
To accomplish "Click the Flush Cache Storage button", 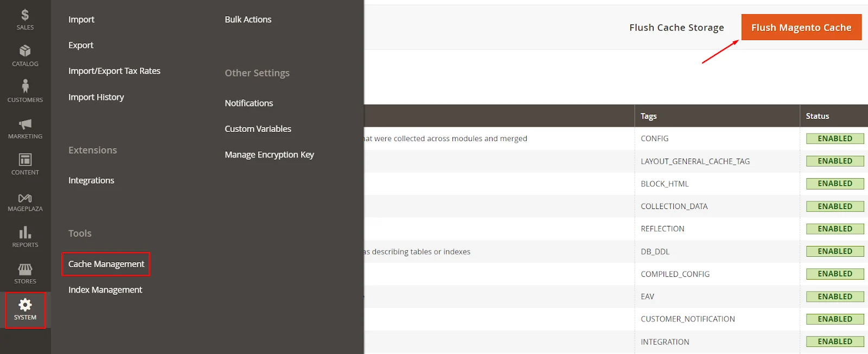I will point(676,28).
